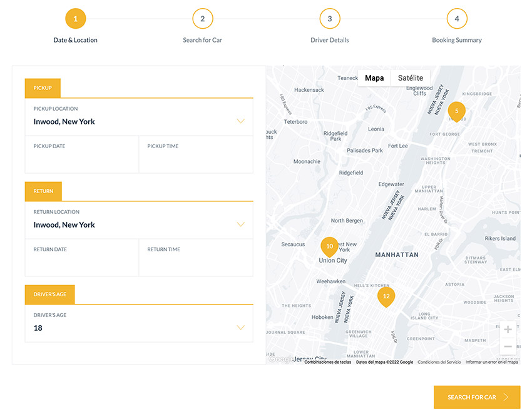Select the step 1 Date & Location circle
This screenshot has height=417, width=532.
[x=75, y=18]
